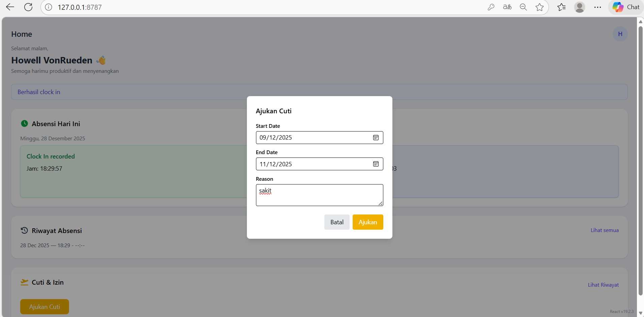
Task: Click the Reason textarea resize handle
Action: coord(380,203)
